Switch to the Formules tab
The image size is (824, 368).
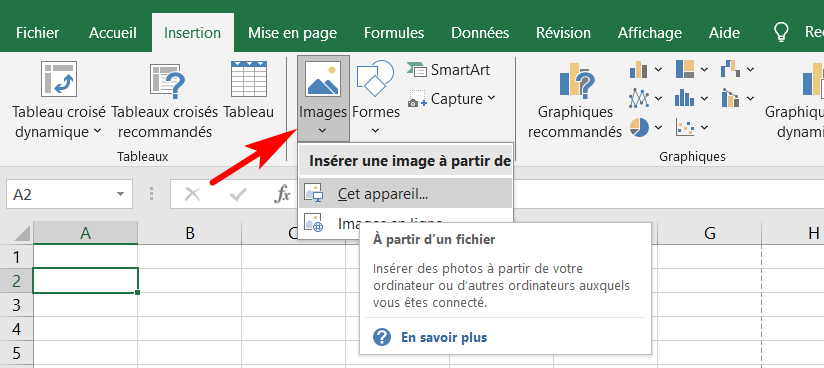pyautogui.click(x=394, y=33)
